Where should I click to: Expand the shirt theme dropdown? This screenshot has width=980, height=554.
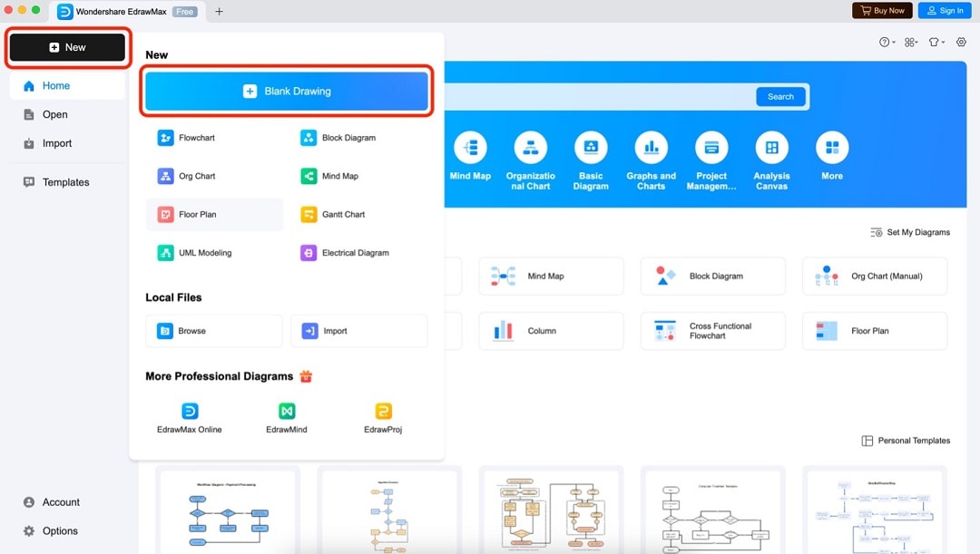936,42
